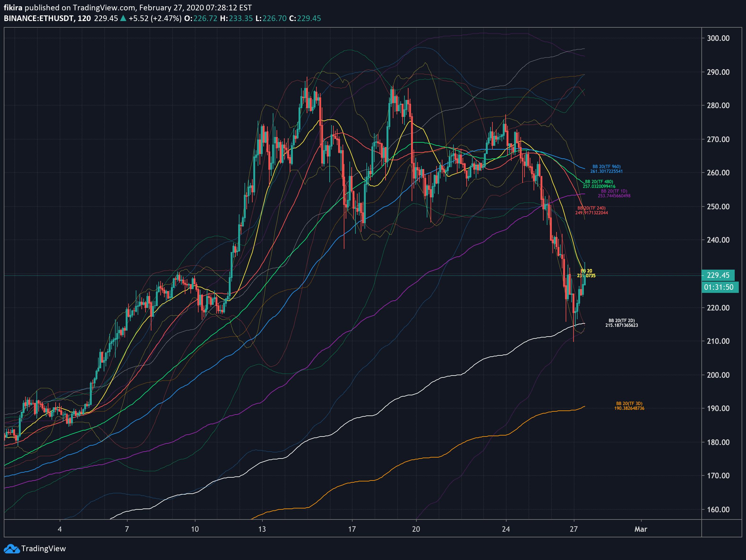Viewport: 746px width, 560px height.
Task: Click the BB 20(TF 2D) indicator label
Action: click(x=622, y=321)
